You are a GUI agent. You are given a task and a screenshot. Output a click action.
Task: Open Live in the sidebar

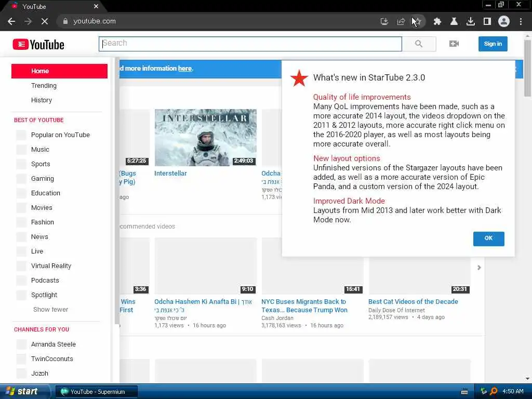(x=37, y=251)
